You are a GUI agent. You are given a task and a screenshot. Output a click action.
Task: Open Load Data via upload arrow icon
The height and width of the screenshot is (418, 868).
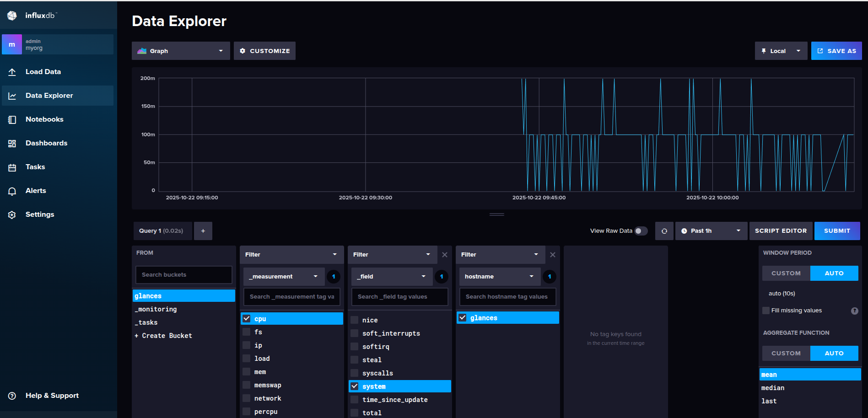tap(12, 72)
